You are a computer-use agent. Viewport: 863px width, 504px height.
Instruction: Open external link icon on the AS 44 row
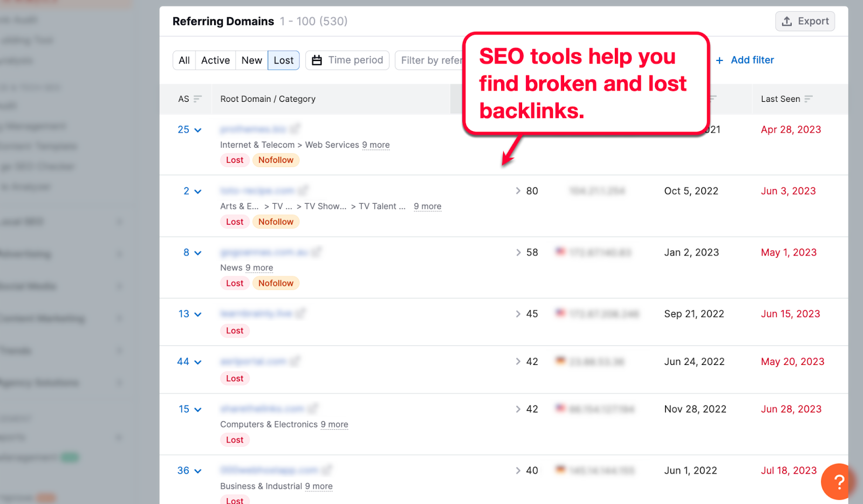[x=295, y=361]
